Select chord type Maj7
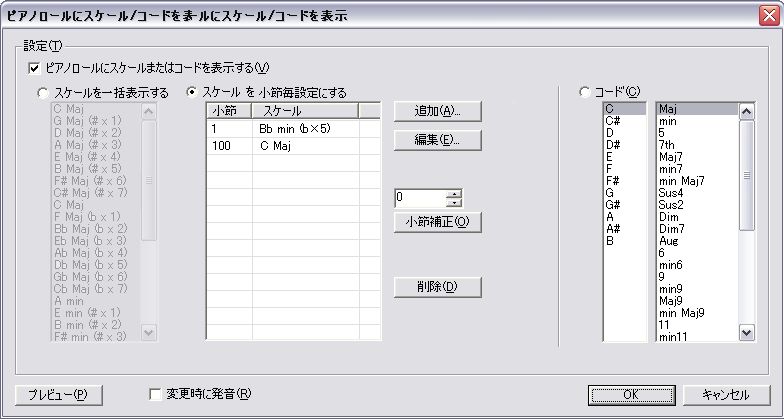The image size is (784, 419). point(698,157)
